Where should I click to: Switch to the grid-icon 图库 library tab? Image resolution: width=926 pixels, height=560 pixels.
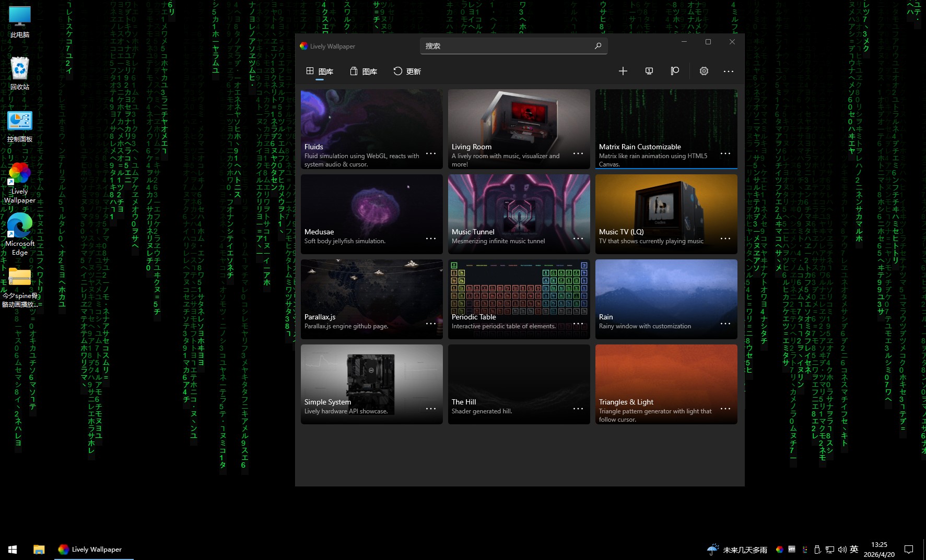[x=320, y=72]
